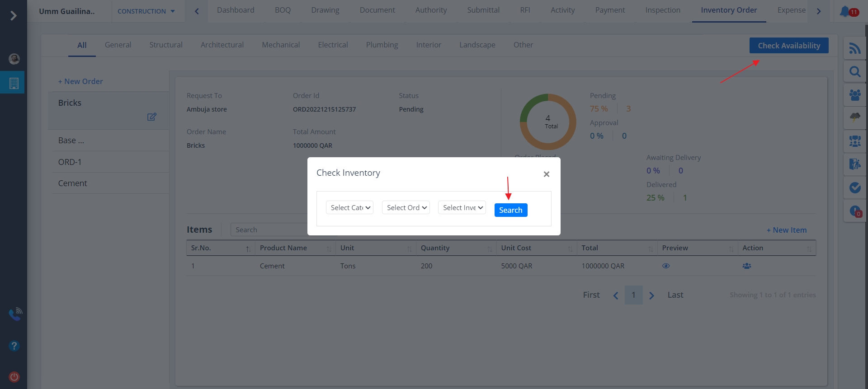Click the edit icon on Bricks order
This screenshot has width=868, height=389.
click(x=151, y=117)
